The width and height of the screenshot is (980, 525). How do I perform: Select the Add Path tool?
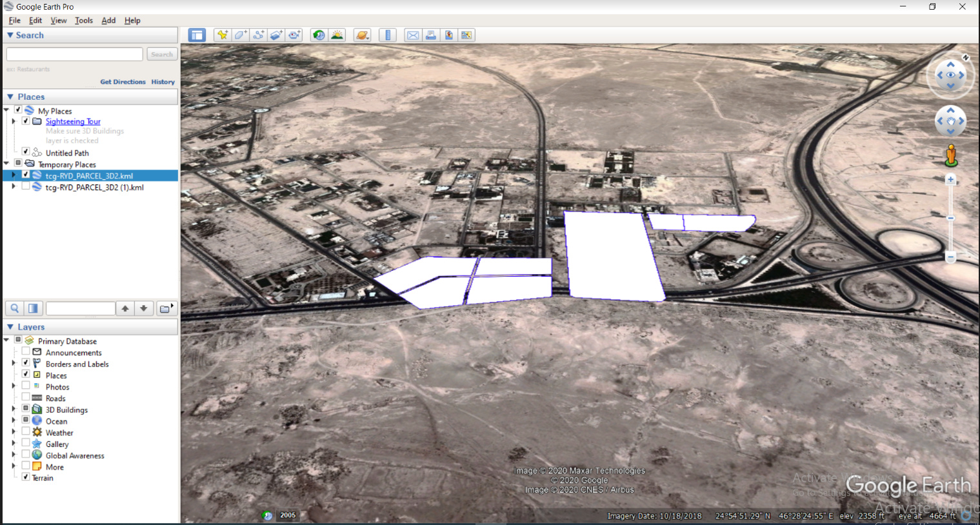point(259,35)
